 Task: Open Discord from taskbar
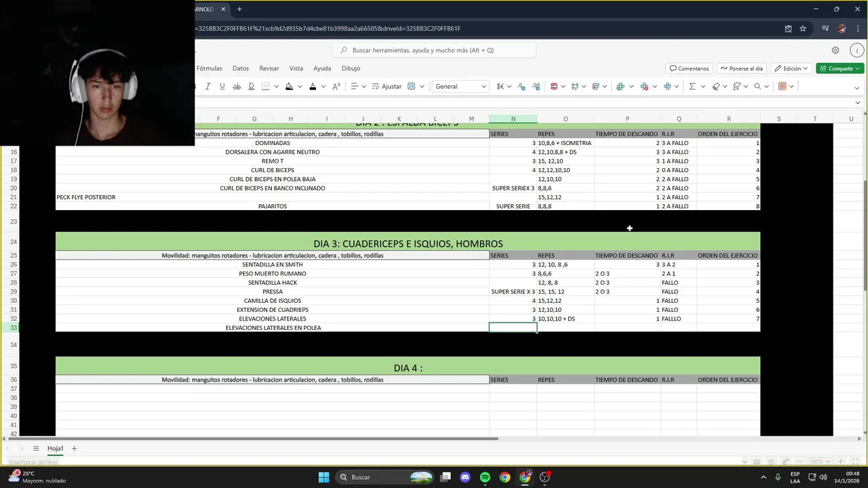[465, 477]
